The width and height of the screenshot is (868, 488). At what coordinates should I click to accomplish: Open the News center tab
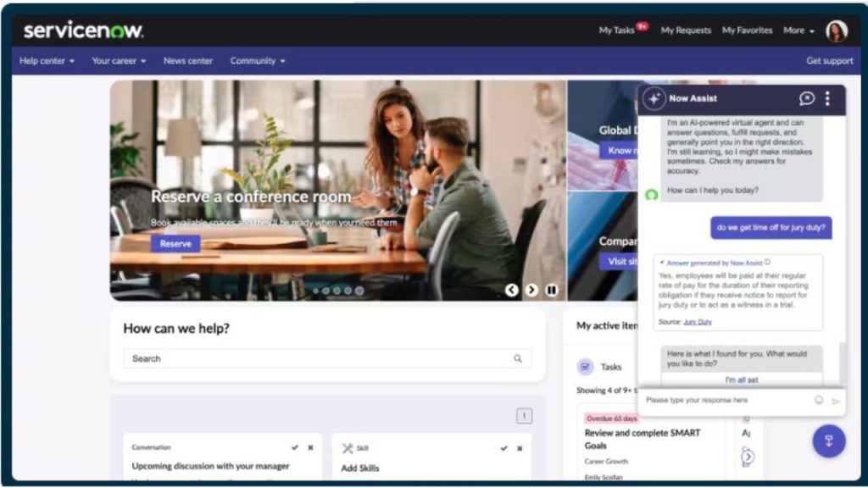187,61
